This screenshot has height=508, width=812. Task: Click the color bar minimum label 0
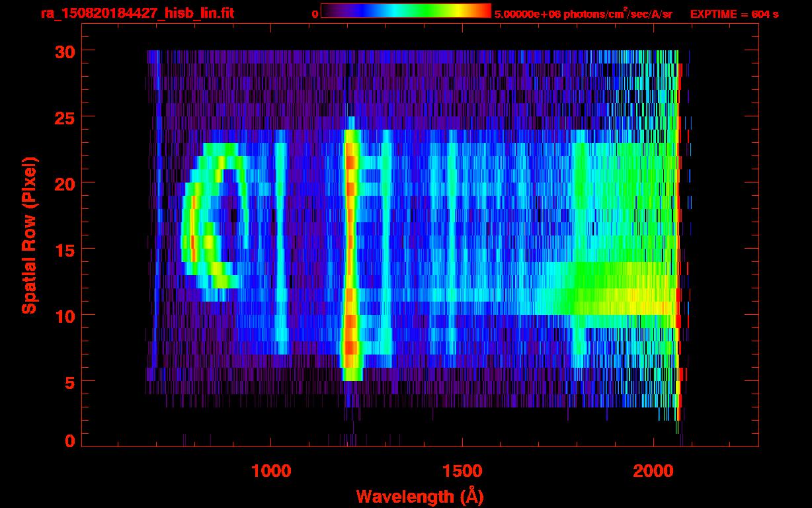click(x=315, y=14)
